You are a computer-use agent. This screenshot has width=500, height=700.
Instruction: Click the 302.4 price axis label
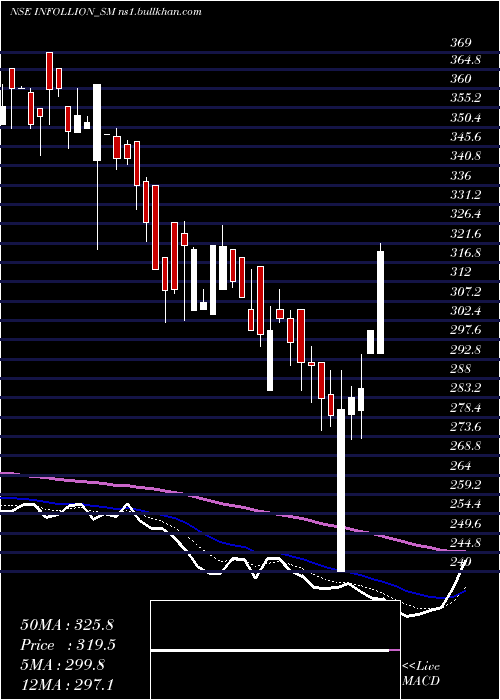tap(465, 311)
